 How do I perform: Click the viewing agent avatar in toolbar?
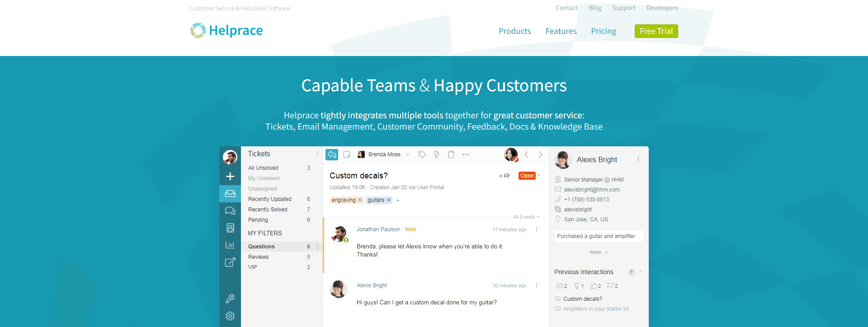[x=511, y=154]
